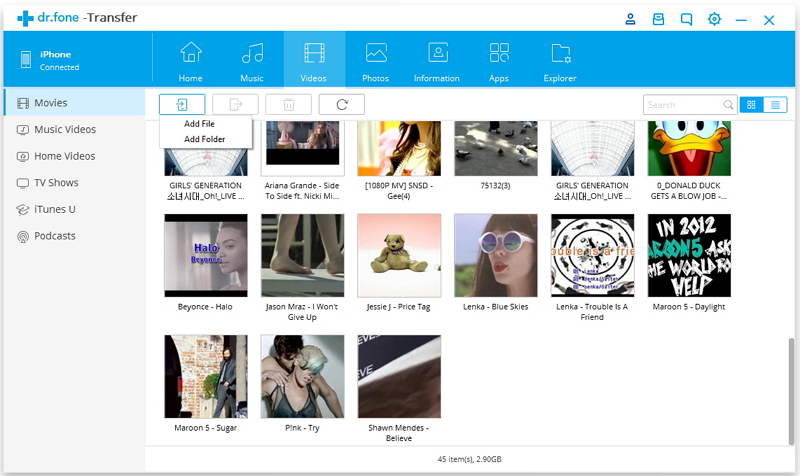Viewport: 800px width, 476px height.
Task: Select the Beyonce - Halo video thumbnail
Action: (x=206, y=255)
